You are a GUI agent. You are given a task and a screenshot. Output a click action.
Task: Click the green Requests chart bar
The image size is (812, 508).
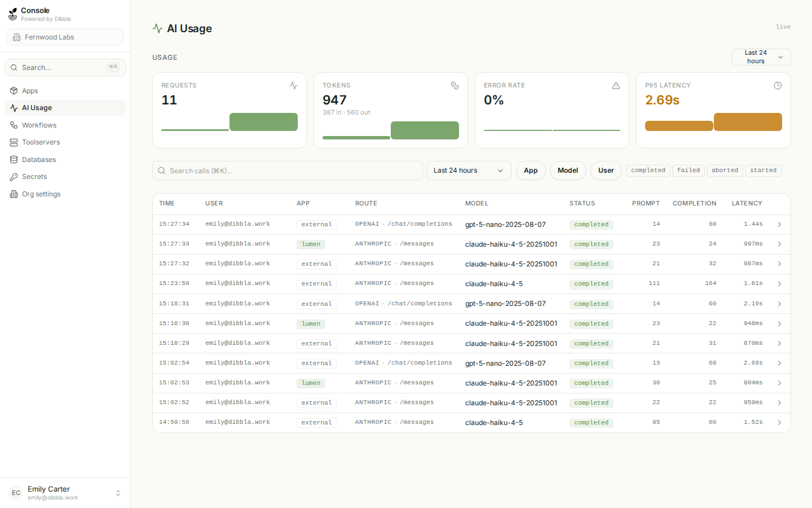pyautogui.click(x=263, y=122)
